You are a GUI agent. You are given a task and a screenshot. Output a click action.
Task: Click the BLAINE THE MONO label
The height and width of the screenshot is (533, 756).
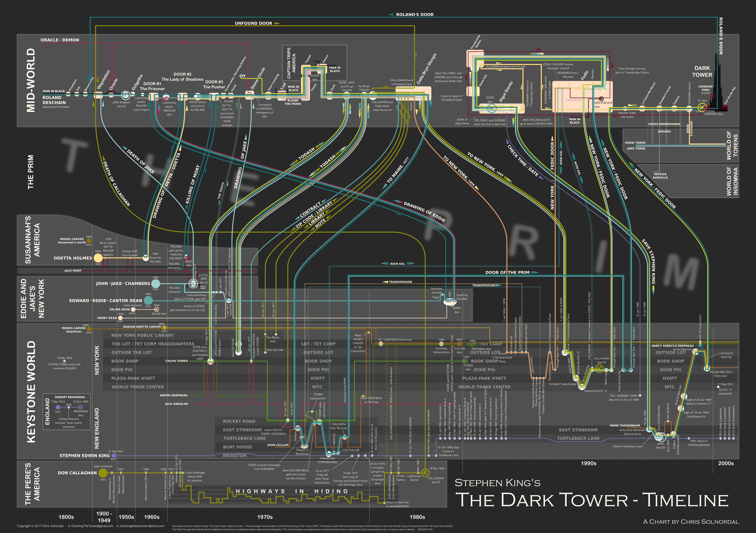293,102
